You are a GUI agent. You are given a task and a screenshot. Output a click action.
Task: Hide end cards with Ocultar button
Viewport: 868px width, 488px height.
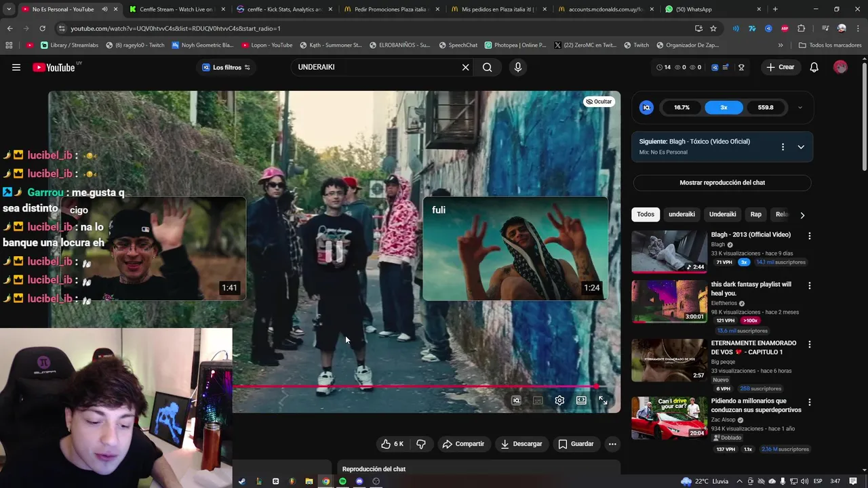[x=599, y=102]
